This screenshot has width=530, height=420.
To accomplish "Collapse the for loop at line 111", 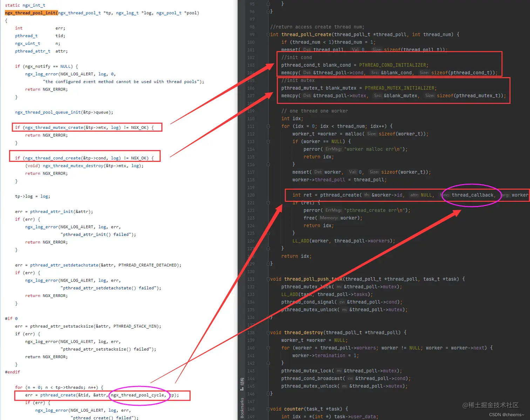I will pos(268,126).
